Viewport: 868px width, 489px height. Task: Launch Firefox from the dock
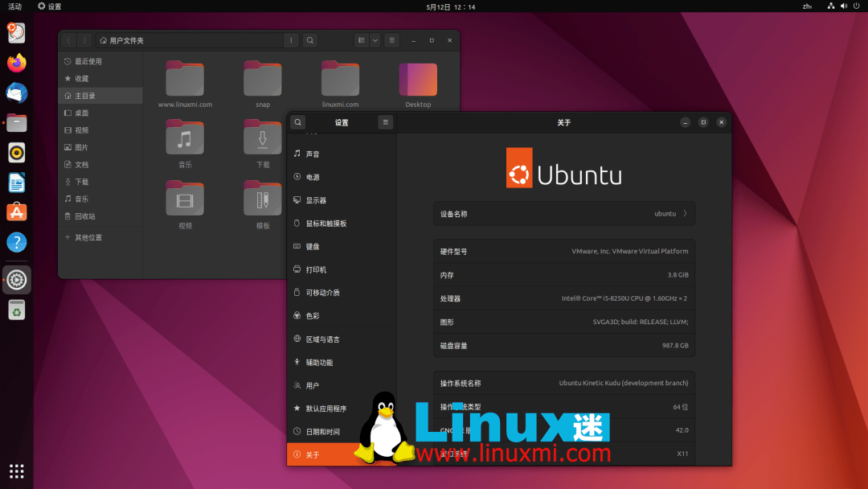[x=16, y=63]
